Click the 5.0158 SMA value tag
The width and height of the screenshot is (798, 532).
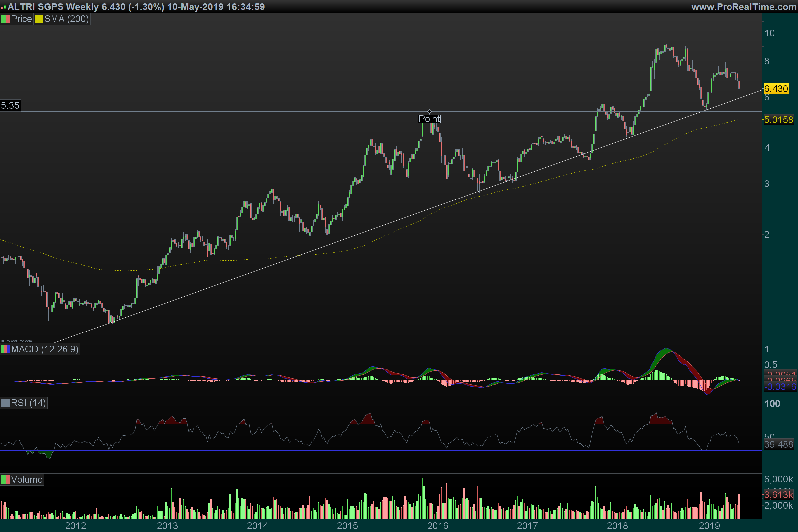coord(779,120)
